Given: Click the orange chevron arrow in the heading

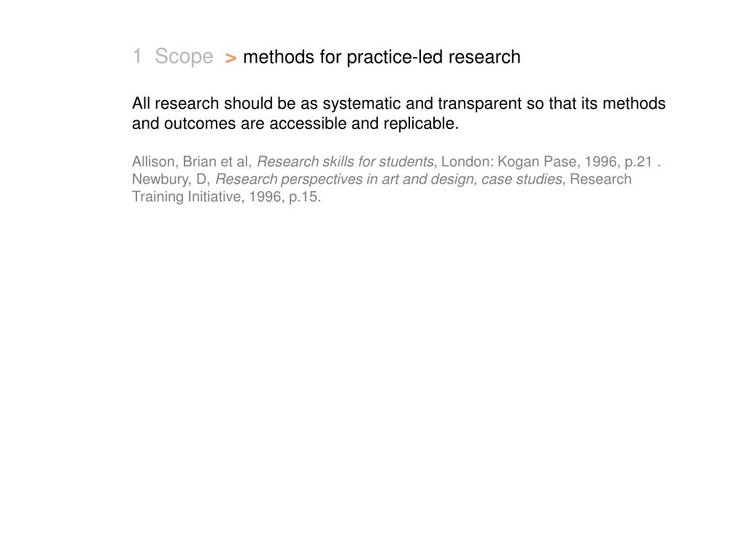Looking at the screenshot, I should 231,58.
